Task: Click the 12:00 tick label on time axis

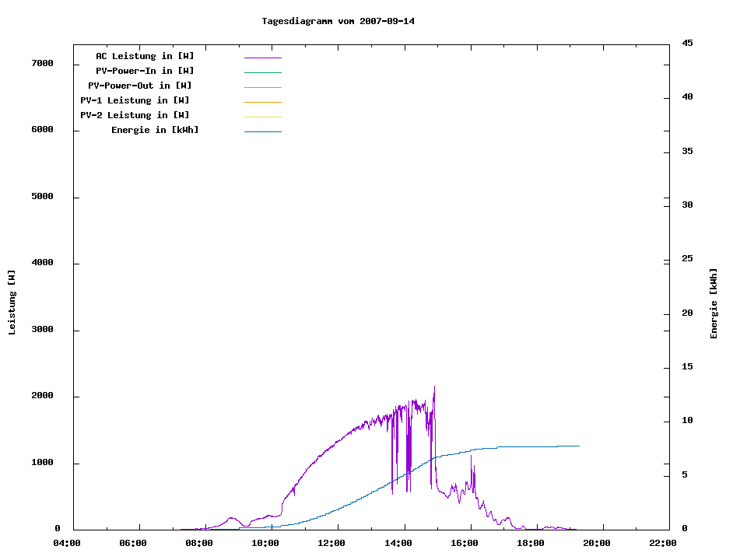Action: (x=331, y=543)
